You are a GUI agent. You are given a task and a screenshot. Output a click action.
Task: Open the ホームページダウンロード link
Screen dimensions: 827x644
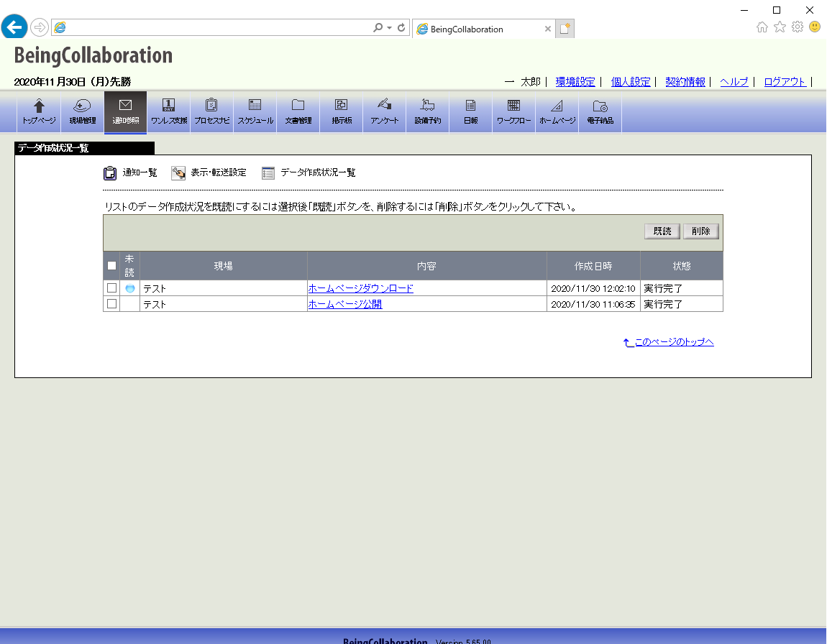[x=361, y=288]
